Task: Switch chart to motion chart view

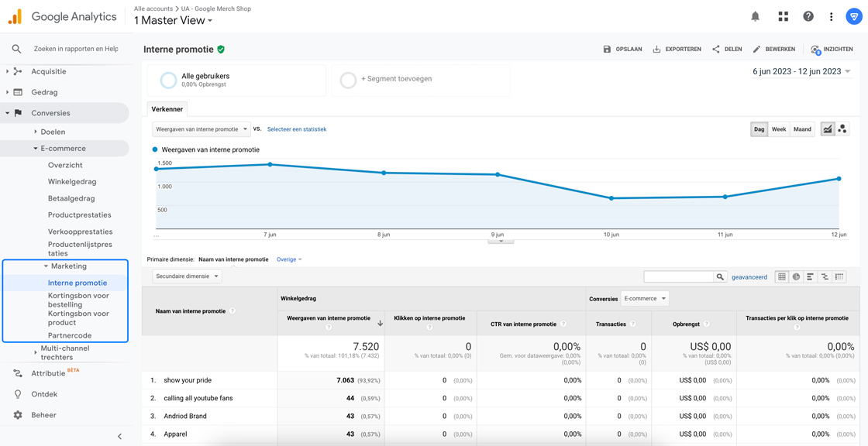Action: (x=842, y=129)
